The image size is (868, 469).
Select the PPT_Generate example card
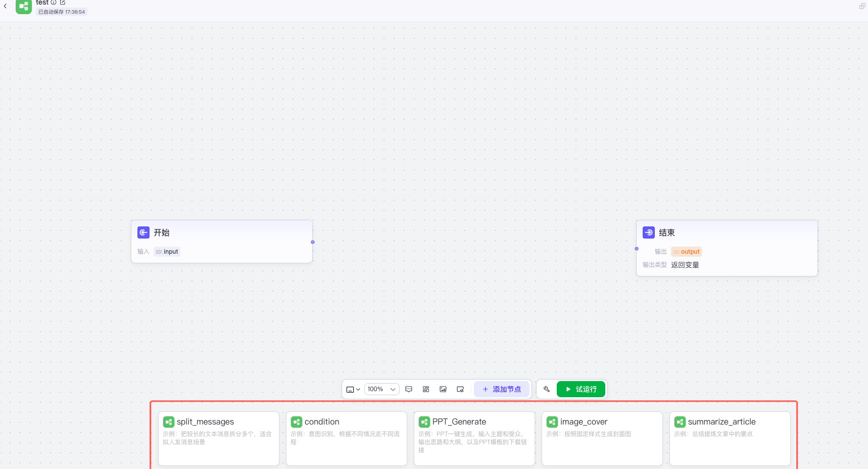[x=474, y=438]
